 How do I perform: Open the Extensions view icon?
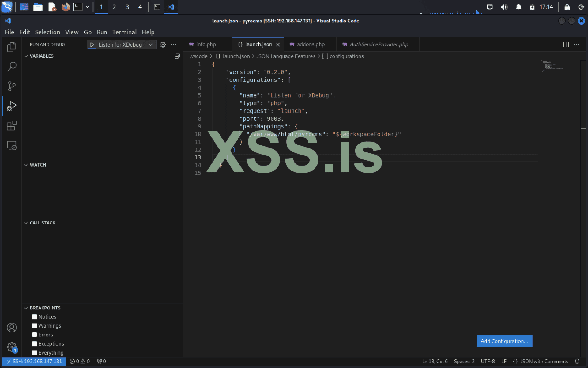coord(12,125)
